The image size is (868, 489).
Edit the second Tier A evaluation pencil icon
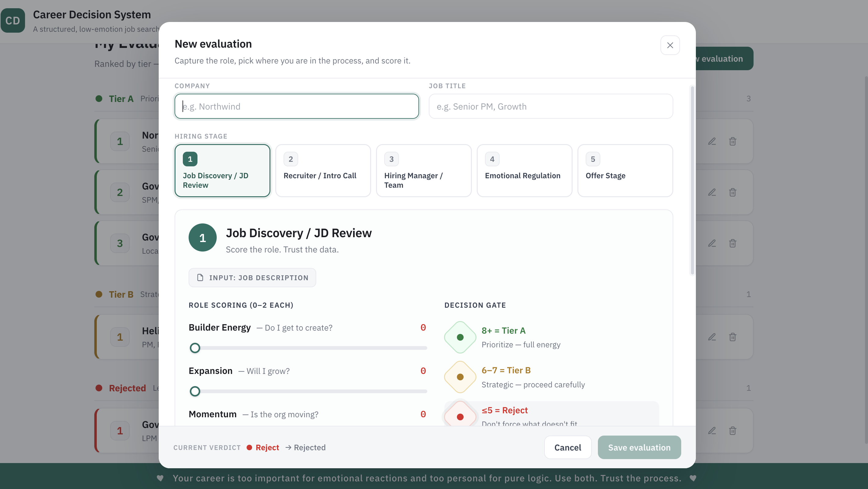(712, 192)
